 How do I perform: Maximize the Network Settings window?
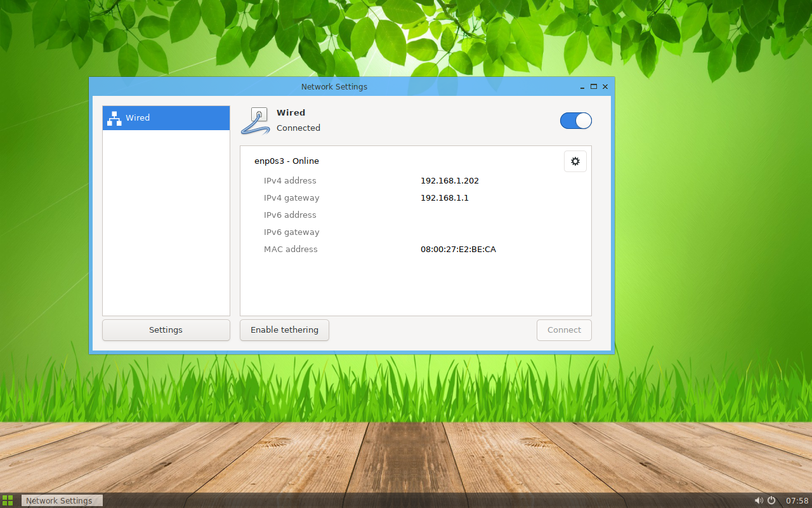click(594, 86)
